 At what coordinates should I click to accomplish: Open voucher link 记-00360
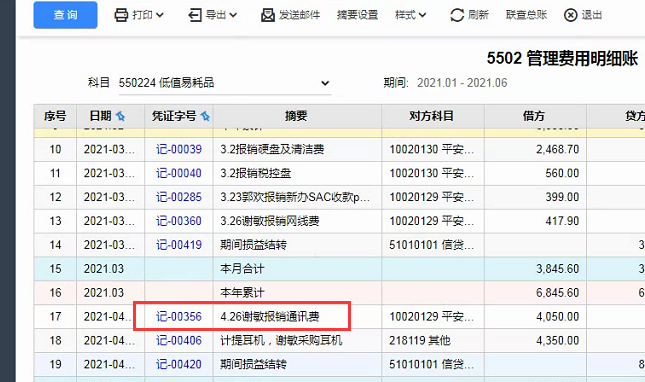179,221
